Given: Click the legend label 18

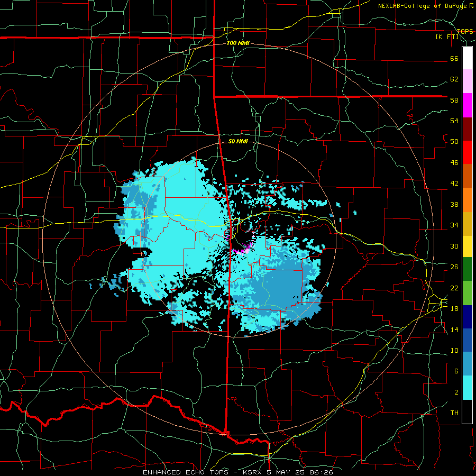Looking at the screenshot, I should coord(454,309).
